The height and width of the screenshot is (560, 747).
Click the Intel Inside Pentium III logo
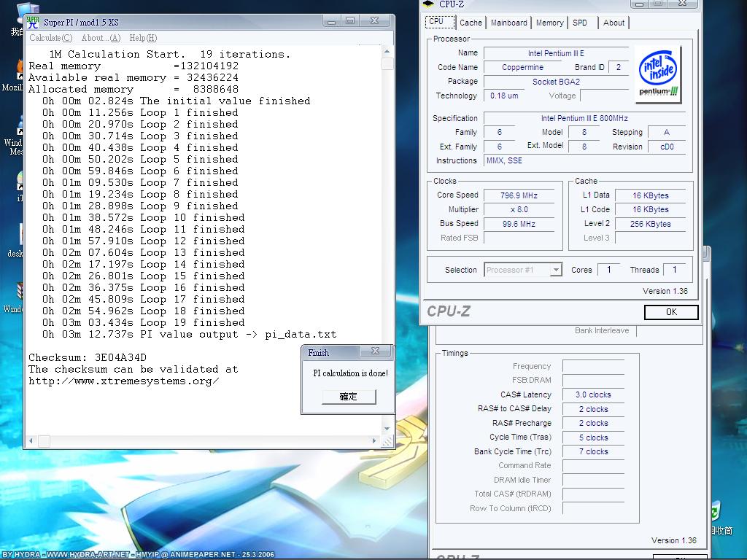(659, 75)
